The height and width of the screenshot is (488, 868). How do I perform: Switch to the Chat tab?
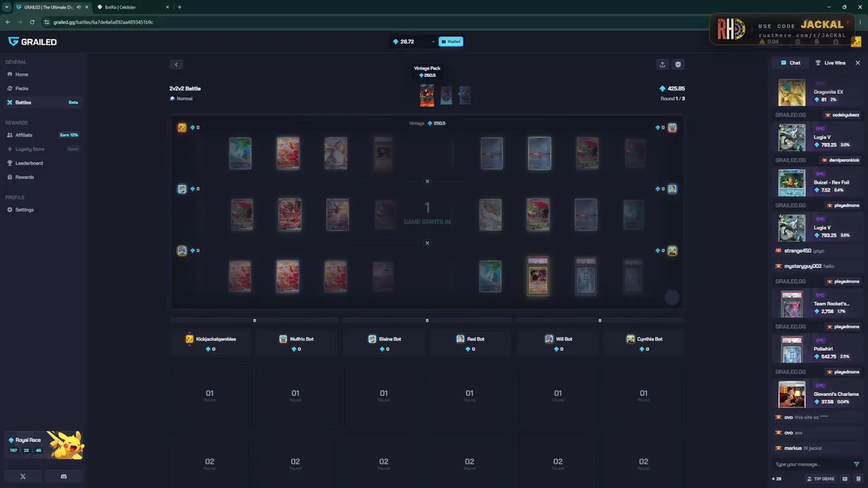point(791,63)
